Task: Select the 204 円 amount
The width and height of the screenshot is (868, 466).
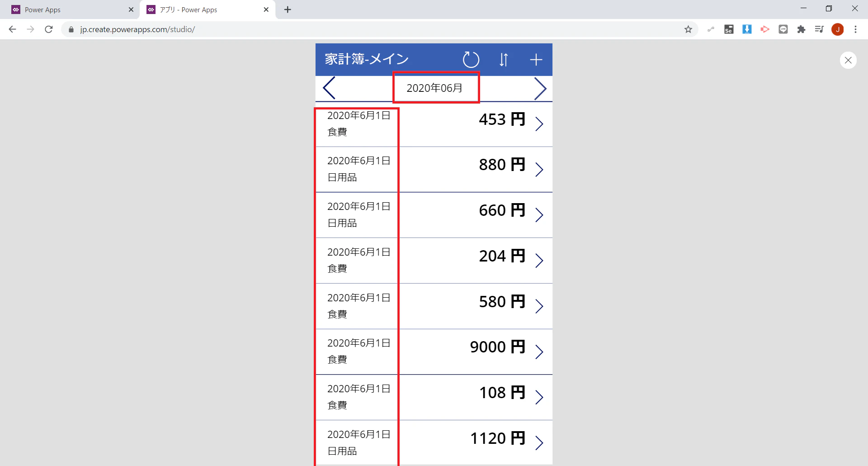Action: coord(502,256)
